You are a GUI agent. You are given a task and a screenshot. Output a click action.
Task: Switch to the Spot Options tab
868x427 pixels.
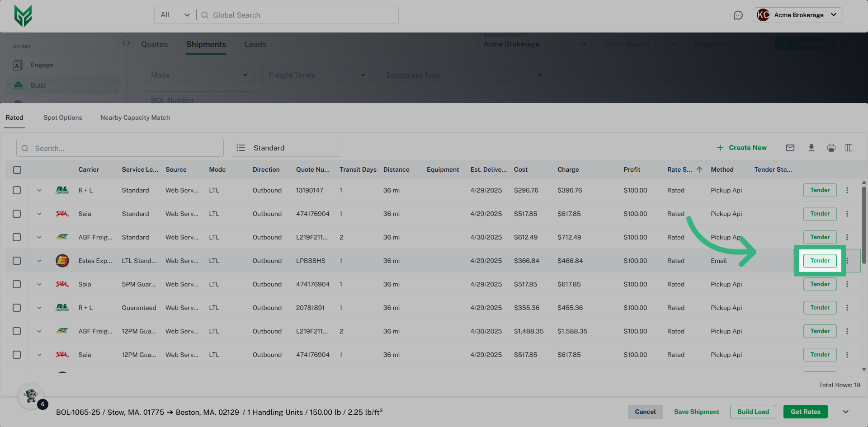tap(63, 117)
